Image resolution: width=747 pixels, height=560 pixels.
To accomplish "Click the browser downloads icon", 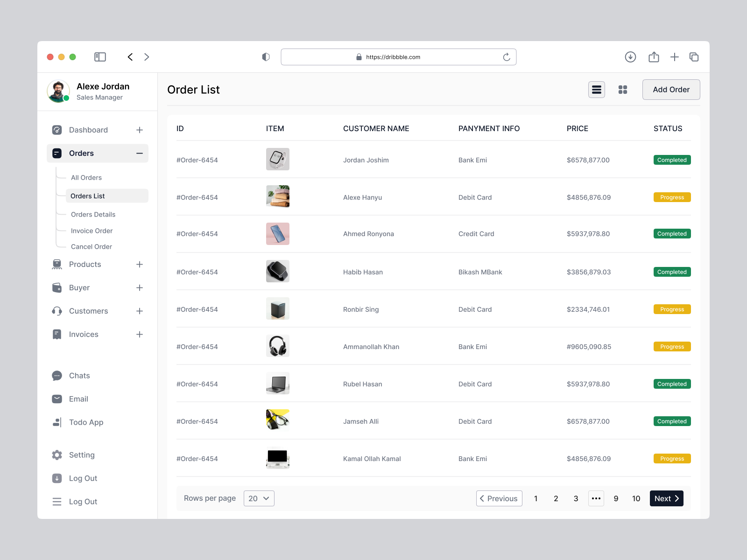I will (630, 57).
